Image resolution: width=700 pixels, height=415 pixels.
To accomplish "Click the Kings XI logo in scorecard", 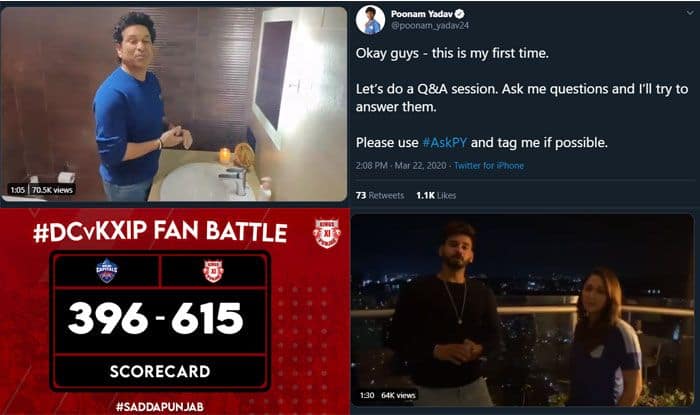I will tap(213, 271).
